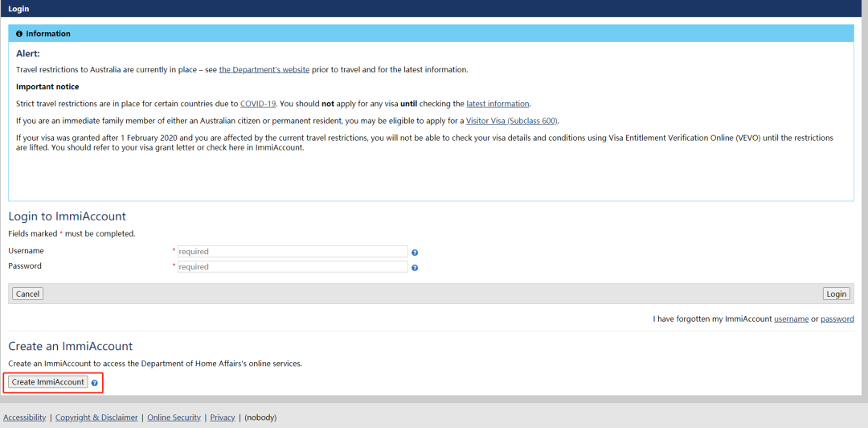
Task: Focus the Password input field
Action: 293,266
